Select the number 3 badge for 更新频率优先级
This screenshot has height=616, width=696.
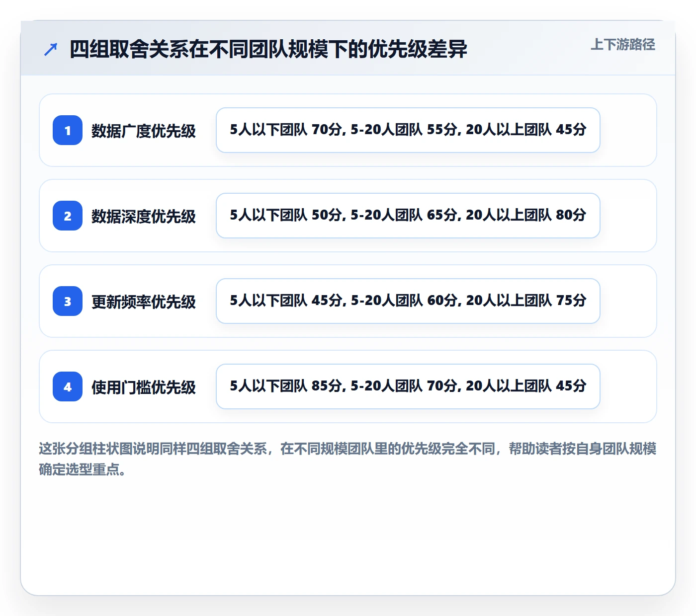[68, 301]
